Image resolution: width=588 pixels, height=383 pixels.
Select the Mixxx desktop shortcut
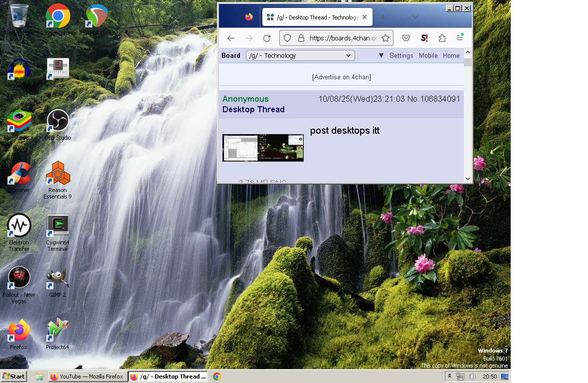58,73
